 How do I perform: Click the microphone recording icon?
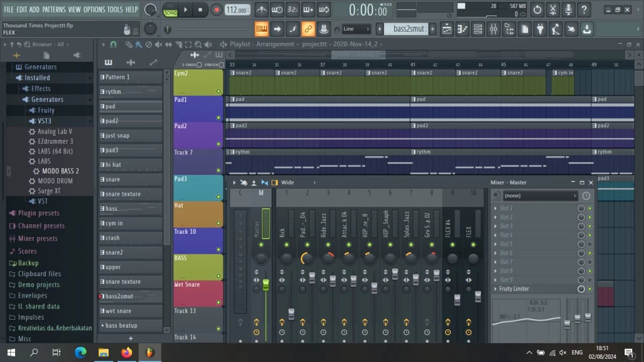tap(568, 10)
